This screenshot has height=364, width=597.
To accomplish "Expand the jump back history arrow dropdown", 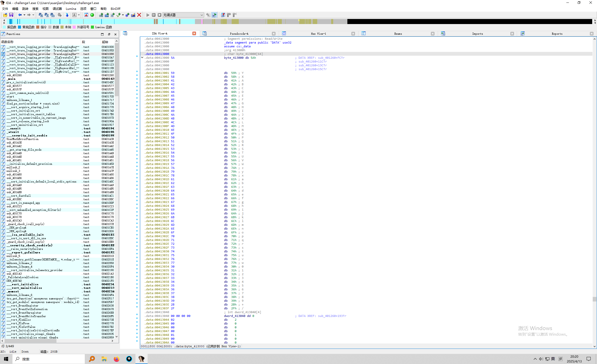I will (x=24, y=15).
